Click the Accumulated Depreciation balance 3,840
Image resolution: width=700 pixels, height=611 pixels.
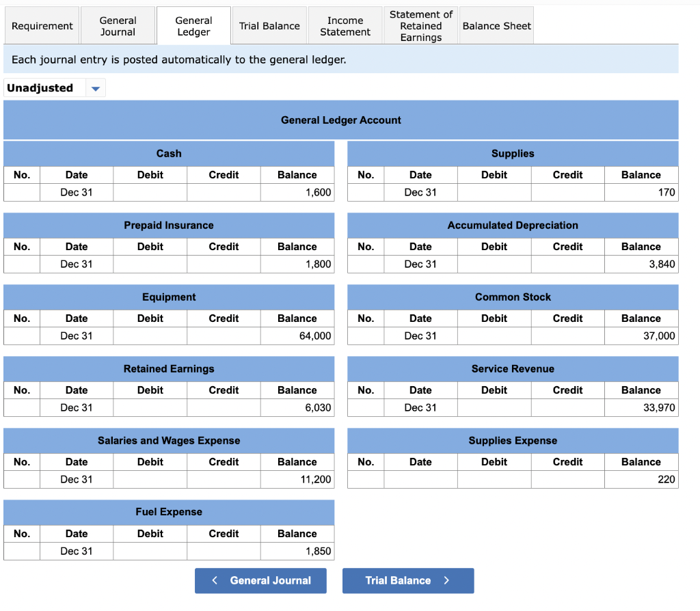click(641, 264)
